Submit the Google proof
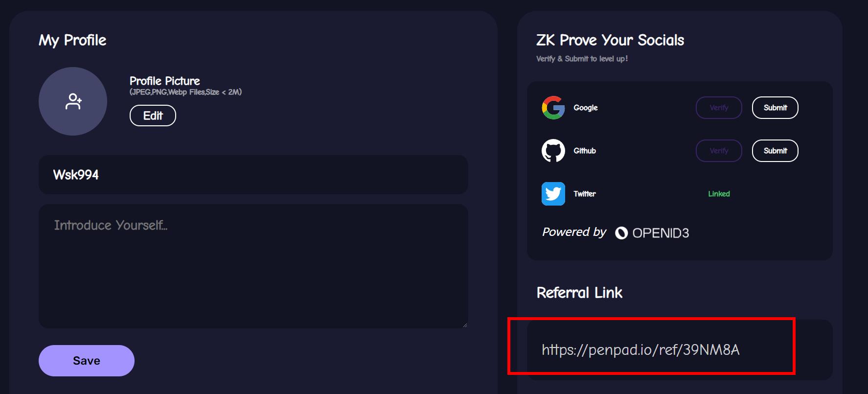 click(775, 108)
